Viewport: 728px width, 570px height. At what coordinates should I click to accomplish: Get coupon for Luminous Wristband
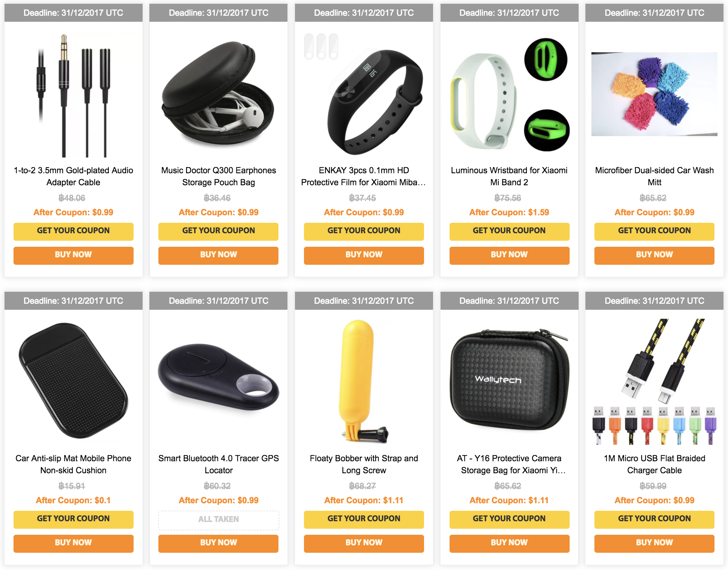point(509,231)
